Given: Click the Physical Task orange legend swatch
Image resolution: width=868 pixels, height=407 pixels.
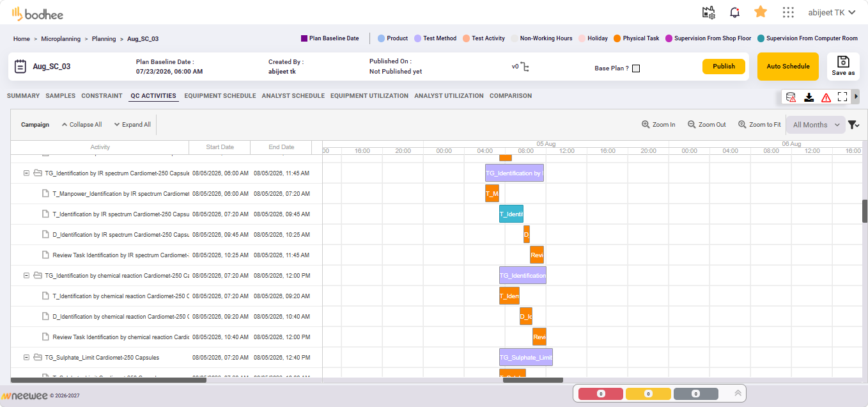Looking at the screenshot, I should pyautogui.click(x=617, y=38).
